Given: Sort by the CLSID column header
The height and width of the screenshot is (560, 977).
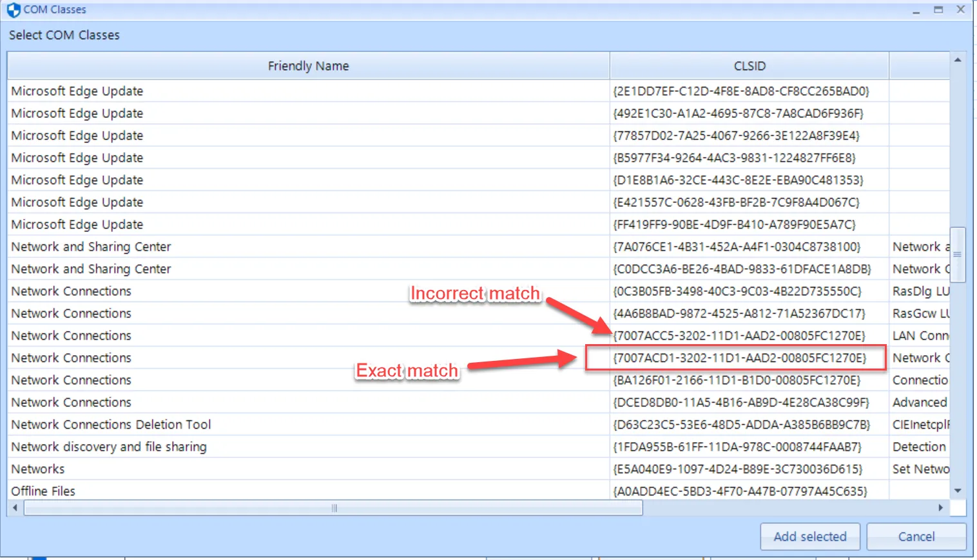Looking at the screenshot, I should click(749, 65).
